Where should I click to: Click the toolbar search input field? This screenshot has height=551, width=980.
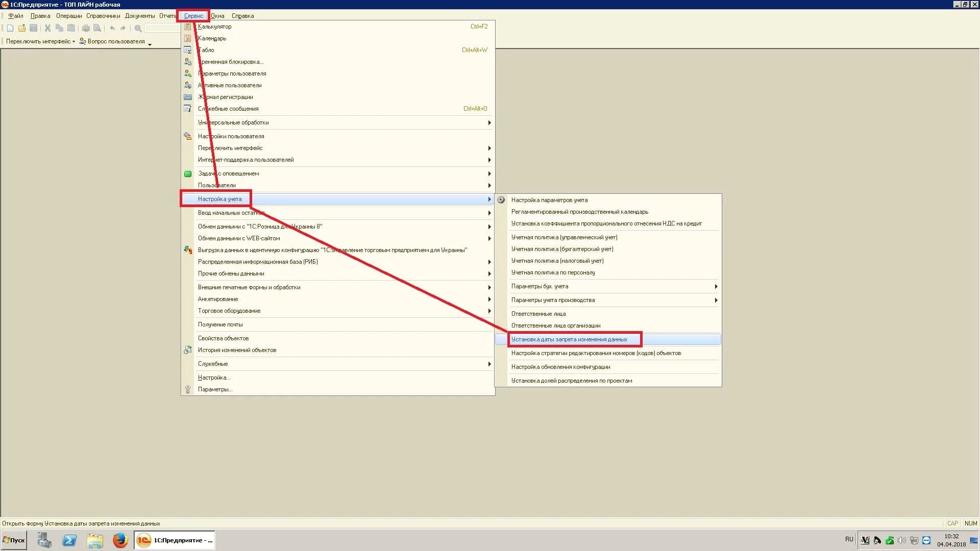162,28
